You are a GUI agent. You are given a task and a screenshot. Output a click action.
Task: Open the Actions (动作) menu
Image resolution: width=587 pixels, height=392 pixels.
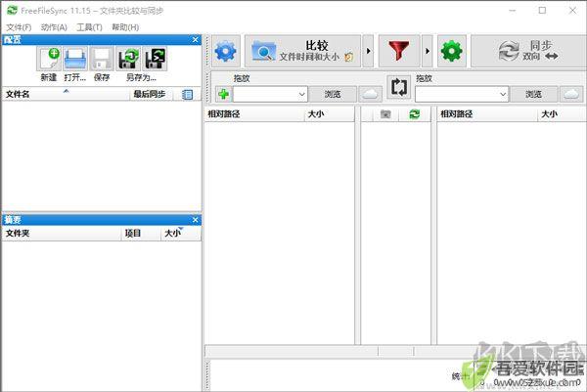click(x=54, y=27)
